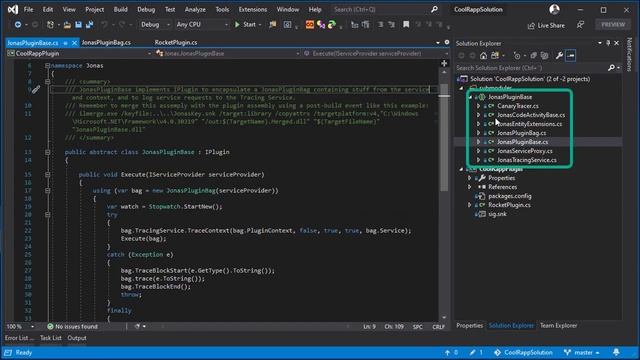Image resolution: width=640 pixels, height=360 pixels.
Task: Click the Undo arrow icon
Action: click(x=104, y=25)
